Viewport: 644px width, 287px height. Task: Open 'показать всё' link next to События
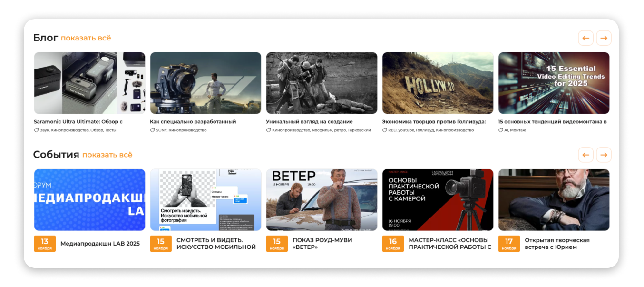click(x=107, y=155)
